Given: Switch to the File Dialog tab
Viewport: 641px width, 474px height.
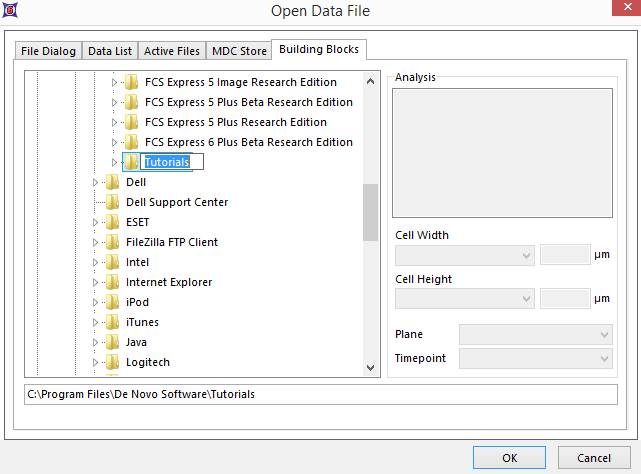Looking at the screenshot, I should click(x=49, y=51).
